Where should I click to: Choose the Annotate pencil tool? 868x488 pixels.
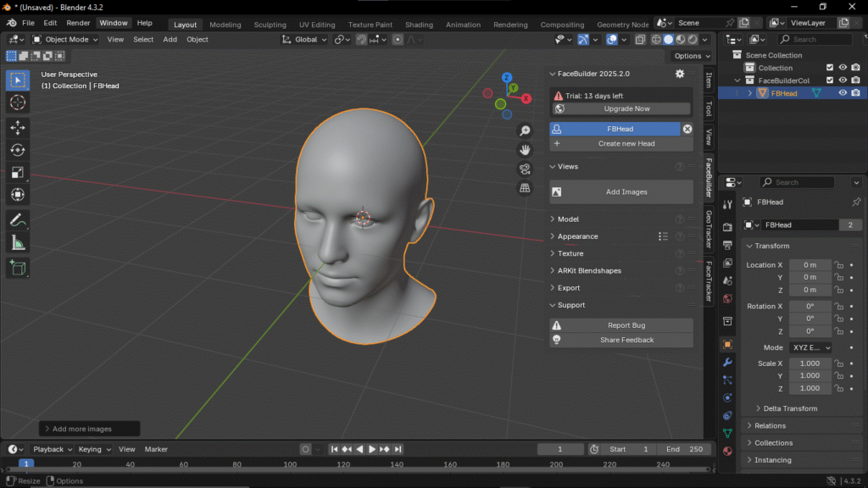click(18, 220)
